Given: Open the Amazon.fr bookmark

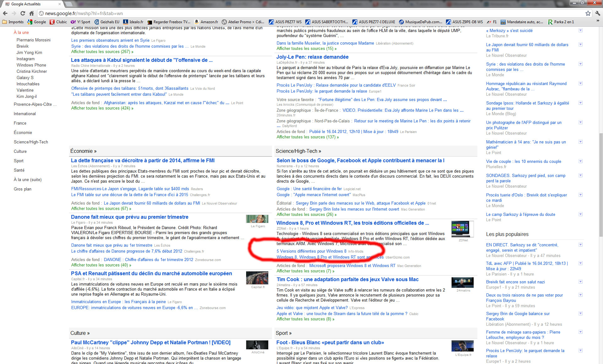Looking at the screenshot, I should [206, 22].
